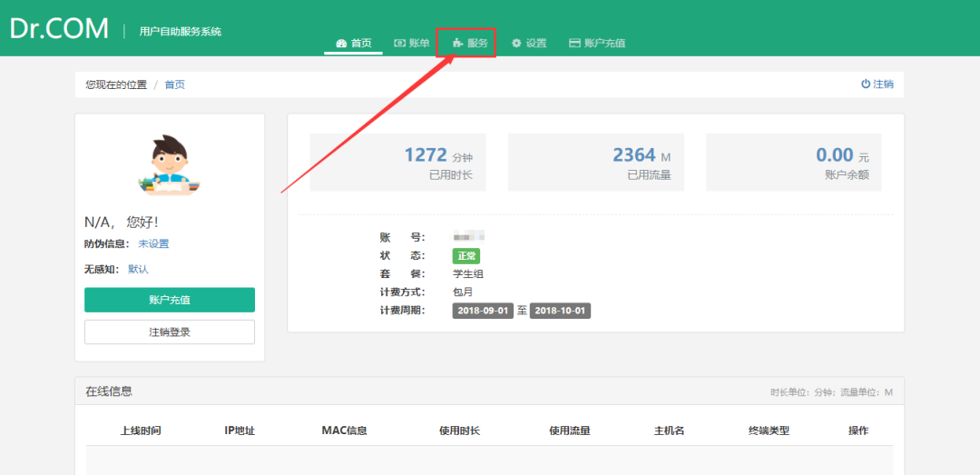The height and width of the screenshot is (475, 980).
Task: Click the 上线时间 column header
Action: click(141, 430)
